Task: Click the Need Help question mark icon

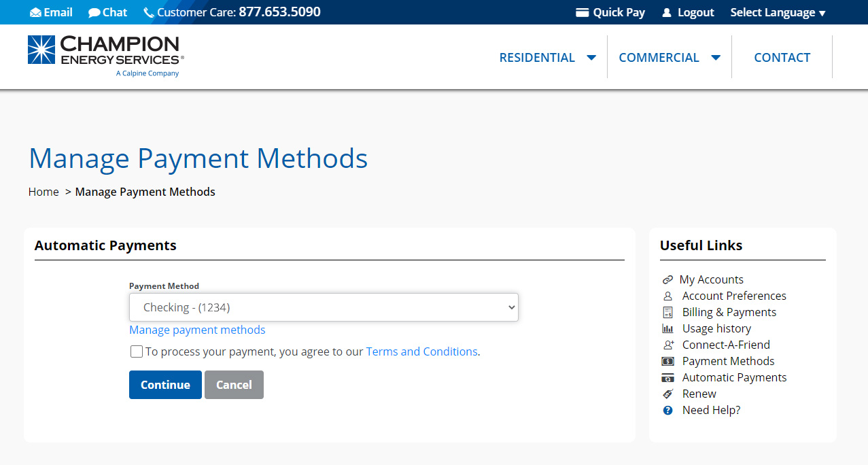Action: tap(667, 411)
